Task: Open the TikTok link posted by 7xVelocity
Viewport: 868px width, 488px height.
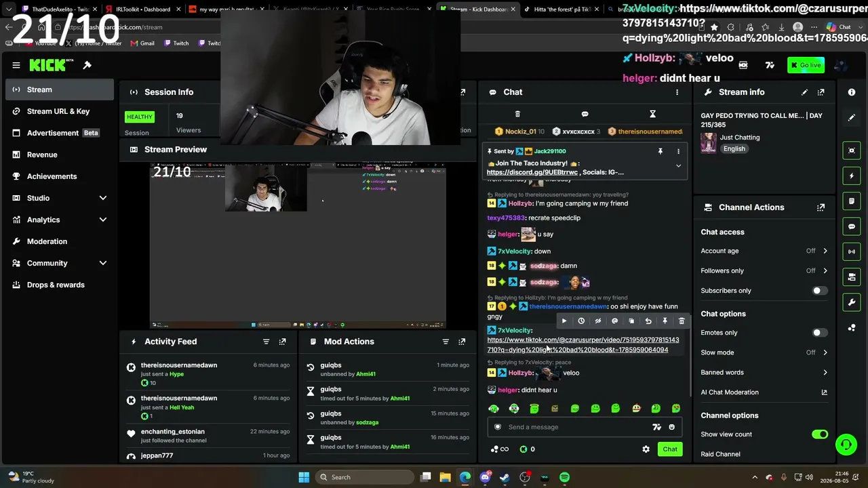Action: [583, 345]
